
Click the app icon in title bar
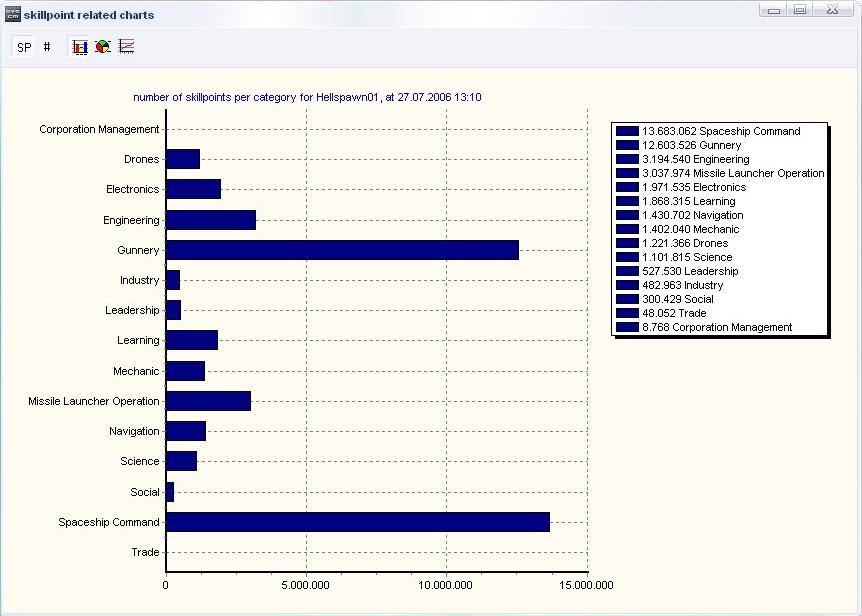click(x=12, y=14)
